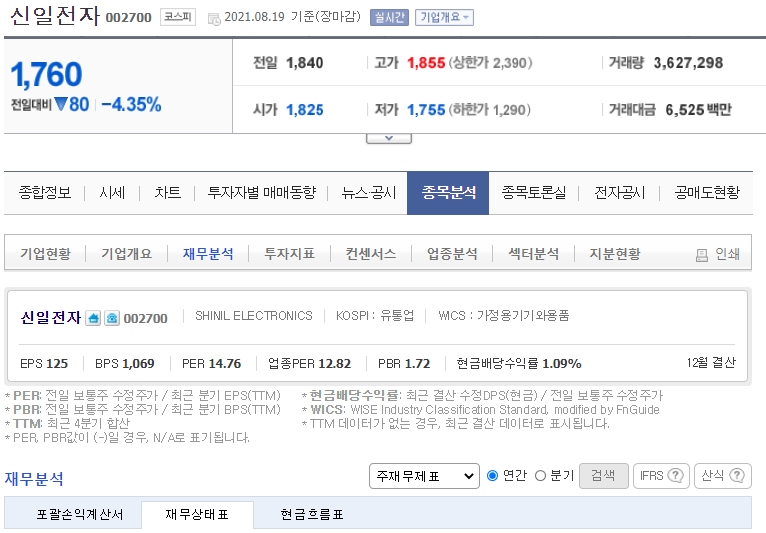Select the 종목분석 tab
Screen dimensions: 766x533
(x=448, y=193)
